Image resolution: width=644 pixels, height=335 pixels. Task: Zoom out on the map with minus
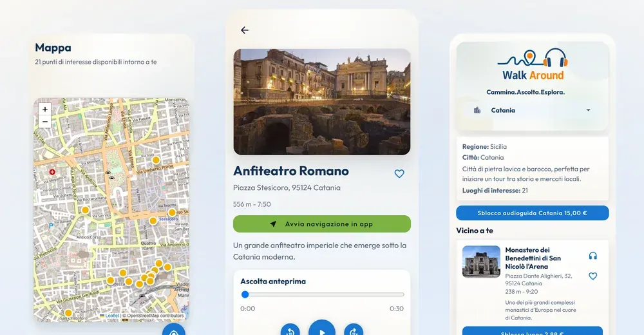(45, 121)
